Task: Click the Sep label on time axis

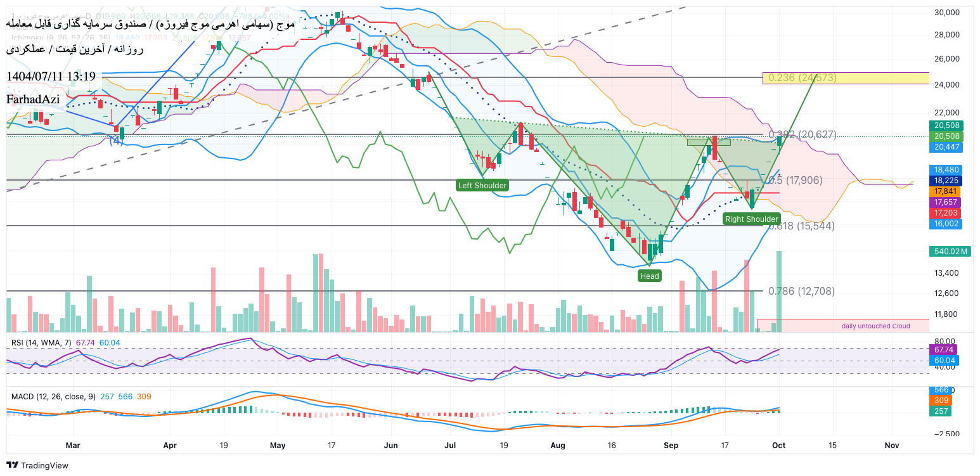Action: (x=671, y=446)
